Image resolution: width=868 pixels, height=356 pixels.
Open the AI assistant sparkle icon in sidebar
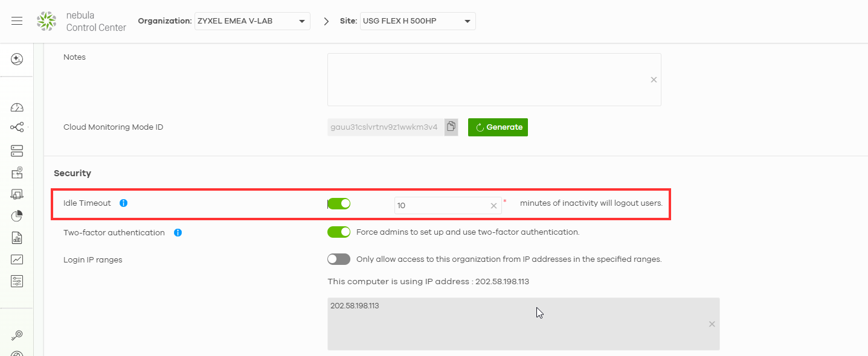17,59
